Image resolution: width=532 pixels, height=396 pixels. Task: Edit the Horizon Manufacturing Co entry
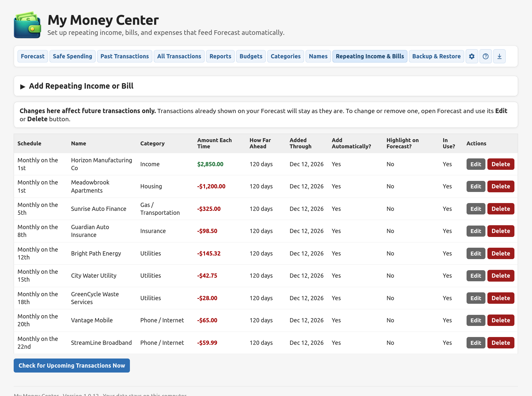coord(476,164)
